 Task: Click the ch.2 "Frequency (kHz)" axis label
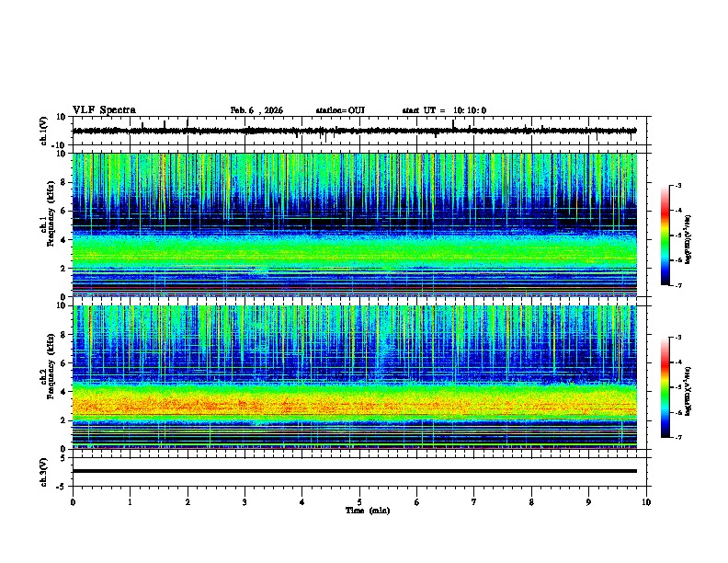coord(51,367)
